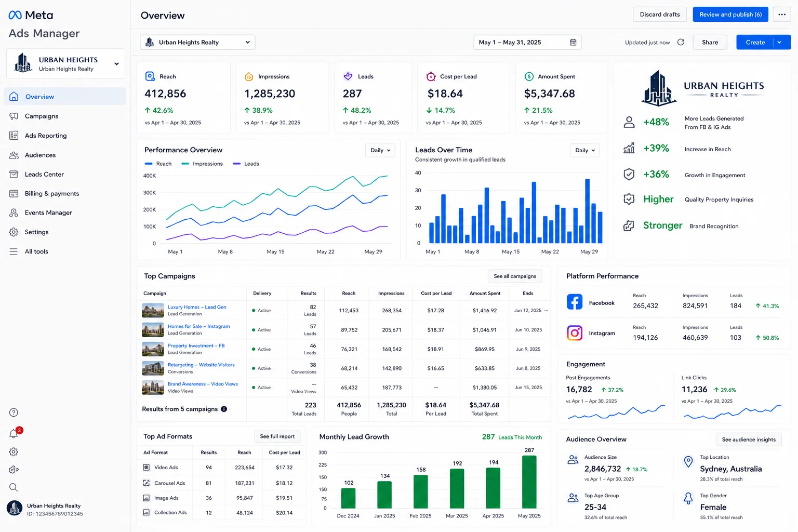The image size is (798, 532).
Task: Go to Overview in sidebar
Action: pyautogui.click(x=65, y=97)
